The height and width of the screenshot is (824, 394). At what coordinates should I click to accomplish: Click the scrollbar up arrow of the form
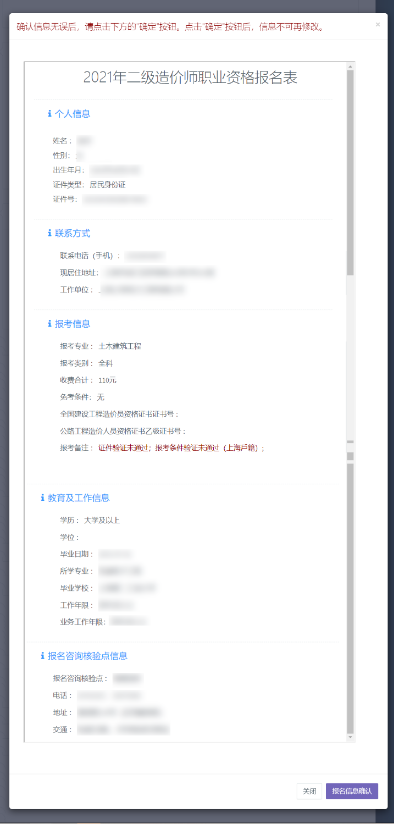point(350,66)
